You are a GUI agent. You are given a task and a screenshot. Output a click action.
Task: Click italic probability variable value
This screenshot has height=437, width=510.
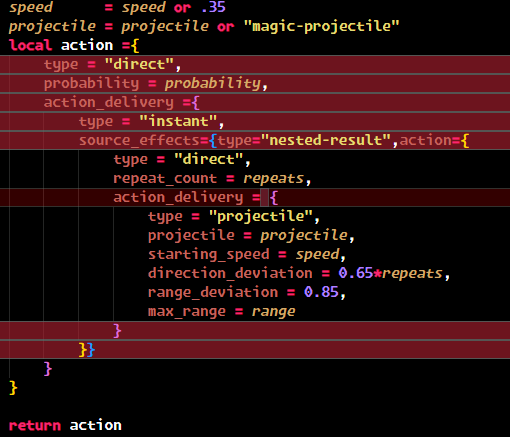pos(213,83)
